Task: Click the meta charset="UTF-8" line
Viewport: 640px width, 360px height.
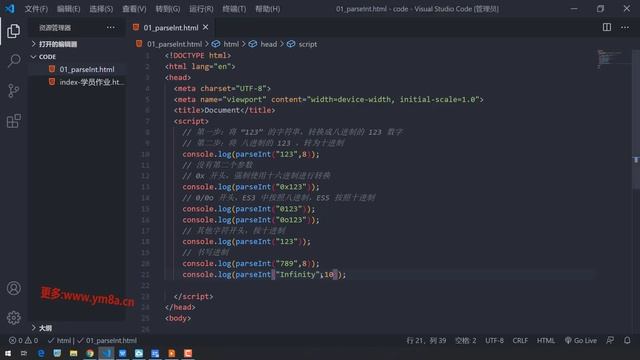Action: point(222,88)
